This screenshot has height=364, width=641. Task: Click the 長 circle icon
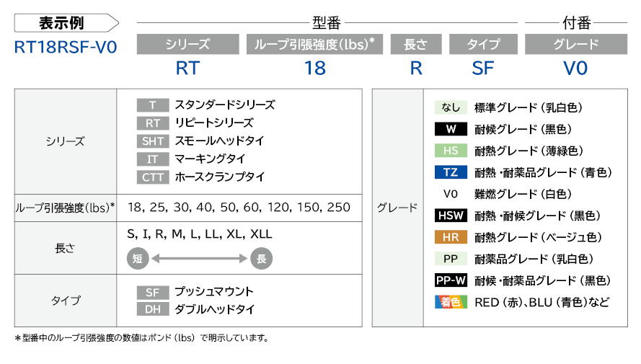pyautogui.click(x=262, y=259)
